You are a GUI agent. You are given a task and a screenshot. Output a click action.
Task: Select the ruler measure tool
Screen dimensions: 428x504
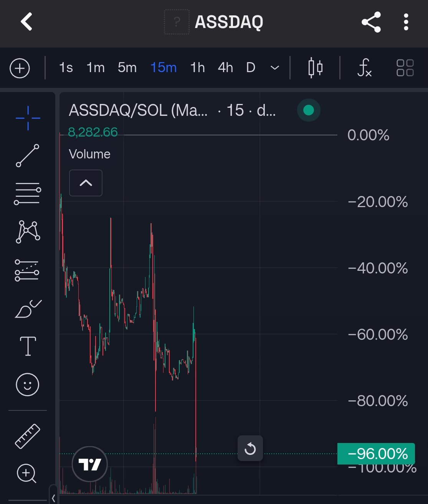tap(28, 436)
